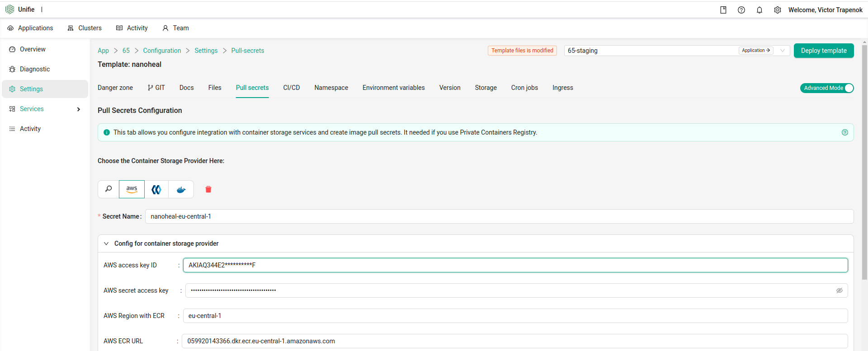Expand the Services sidebar submenu
Image resolution: width=868 pixels, height=351 pixels.
point(79,109)
